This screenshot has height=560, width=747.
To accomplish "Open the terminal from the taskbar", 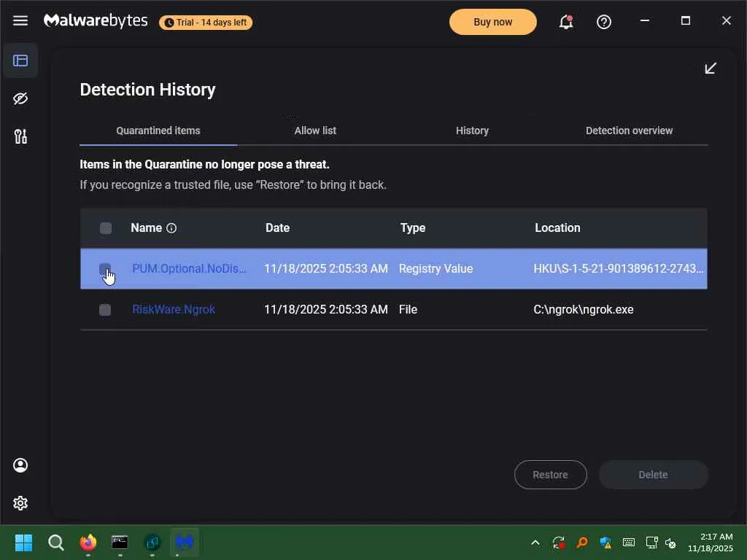I will pos(120,542).
